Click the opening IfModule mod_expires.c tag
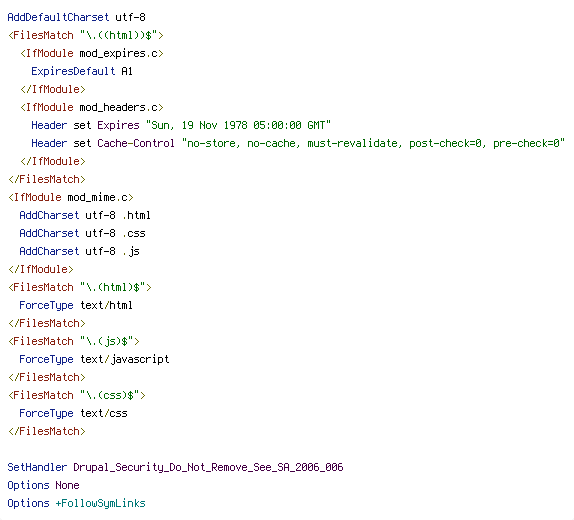 click(92, 53)
